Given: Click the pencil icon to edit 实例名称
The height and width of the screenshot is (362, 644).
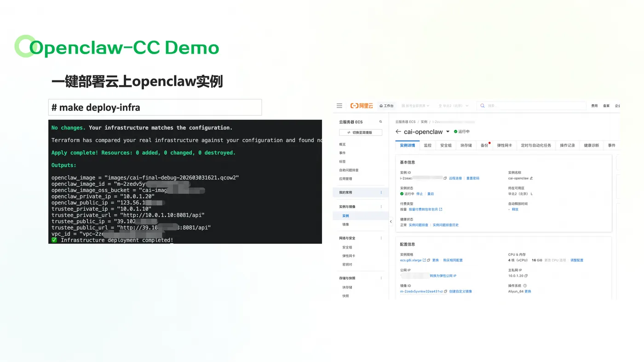Looking at the screenshot, I should tap(531, 178).
